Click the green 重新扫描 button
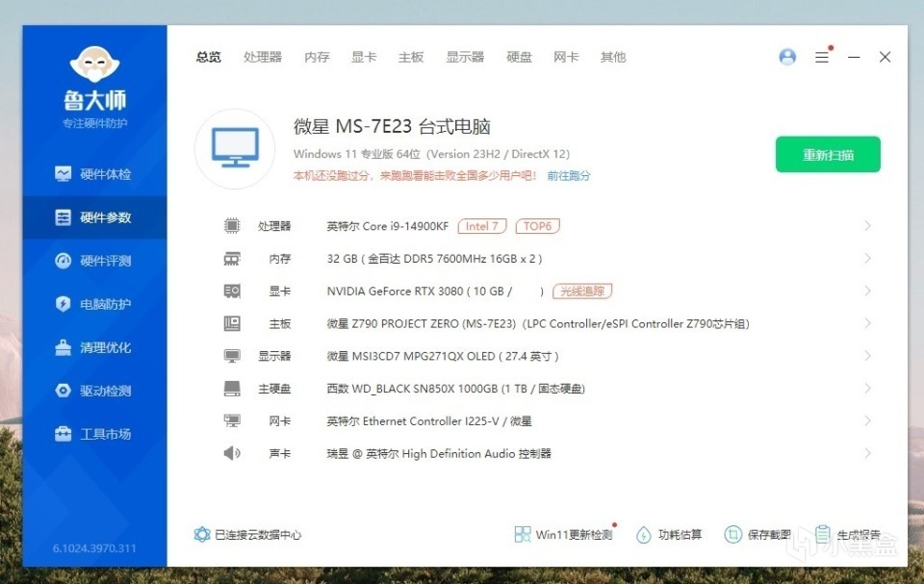 [x=828, y=154]
